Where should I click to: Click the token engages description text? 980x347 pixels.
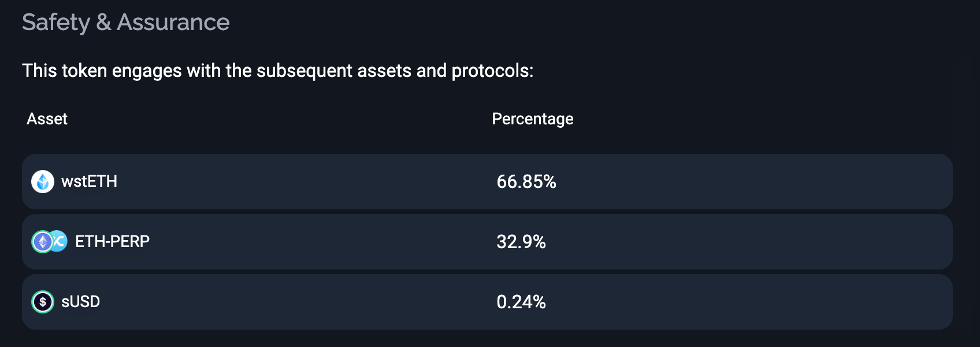coord(277,71)
